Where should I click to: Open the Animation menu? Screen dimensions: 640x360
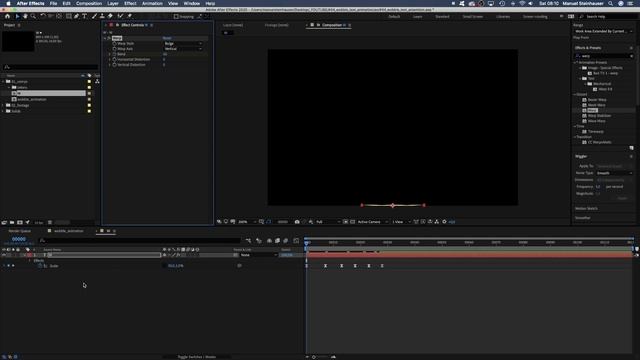(x=152, y=3)
